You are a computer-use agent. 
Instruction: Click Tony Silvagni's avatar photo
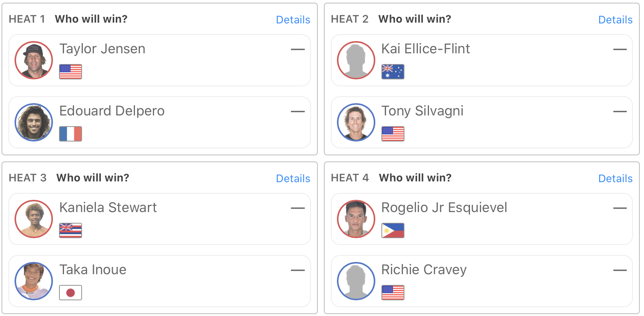pos(356,122)
